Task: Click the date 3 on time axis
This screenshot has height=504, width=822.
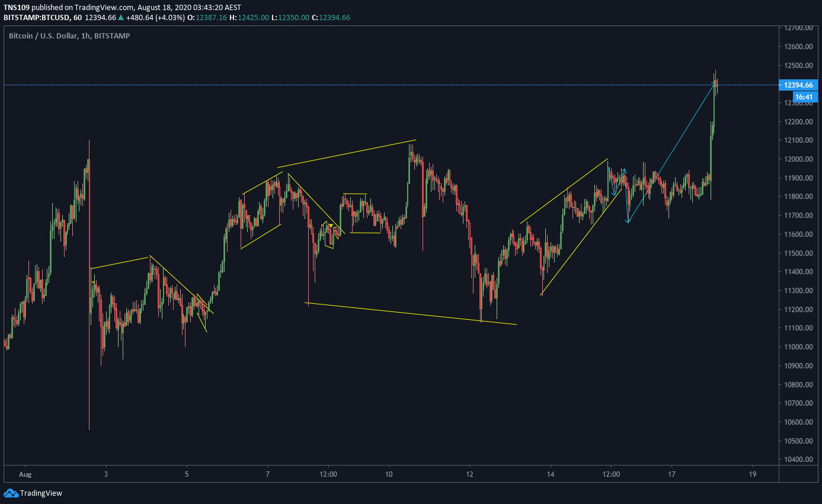Action: 106,474
